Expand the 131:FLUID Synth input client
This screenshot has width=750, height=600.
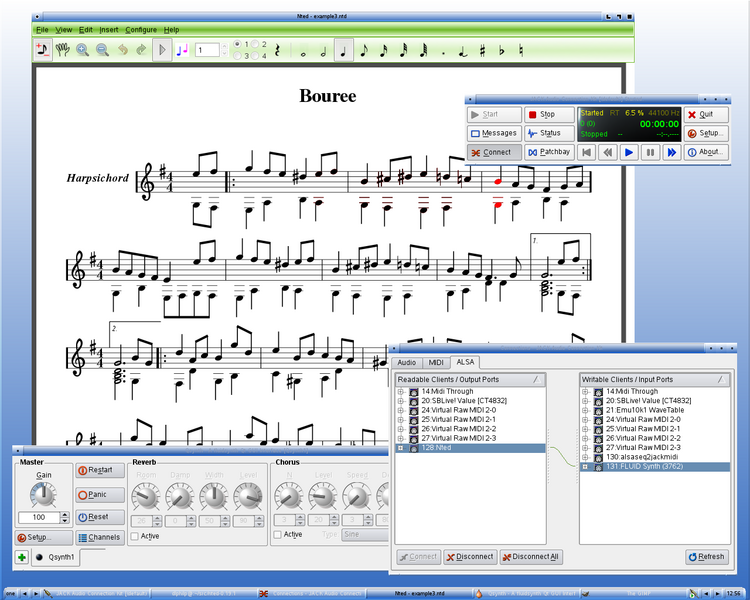(x=583, y=466)
